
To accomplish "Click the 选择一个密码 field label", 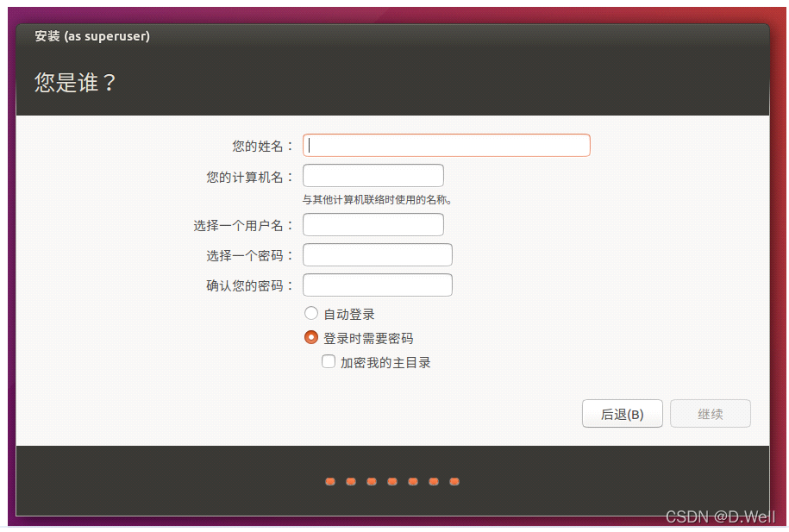I will [x=252, y=254].
